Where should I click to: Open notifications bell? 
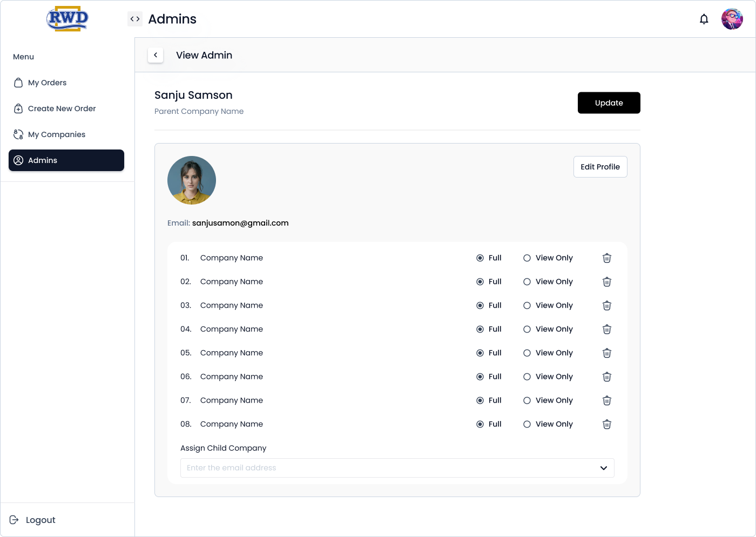coord(704,19)
